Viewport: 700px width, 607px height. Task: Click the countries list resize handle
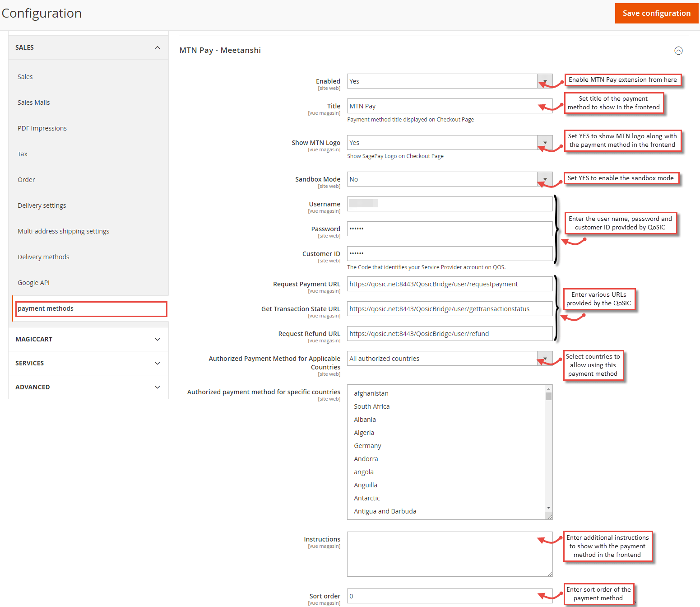click(549, 517)
